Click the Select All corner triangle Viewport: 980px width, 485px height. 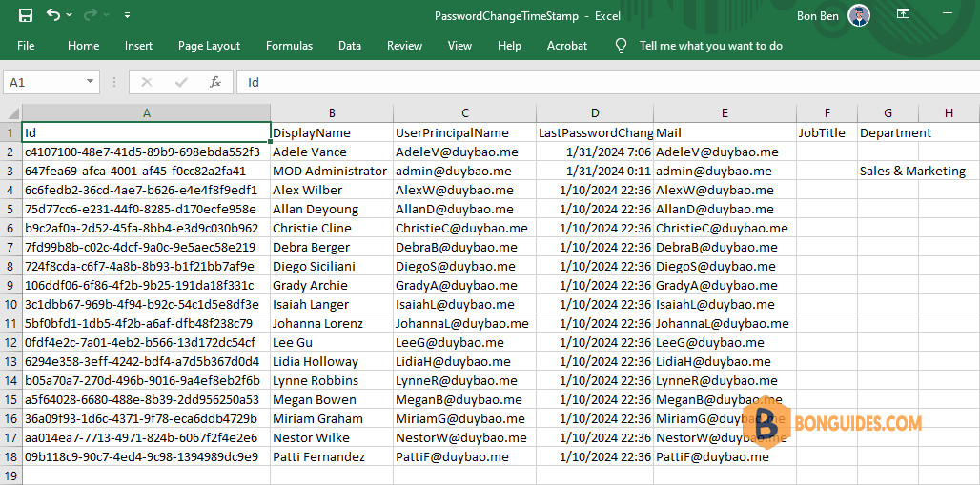click(x=13, y=113)
